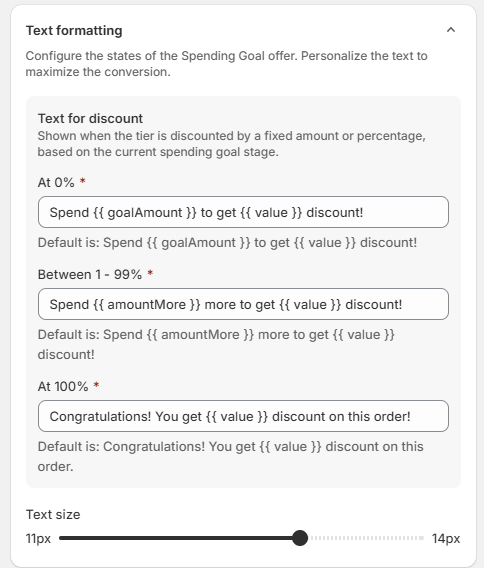
Task: Click the Text size label
Action: [53, 514]
